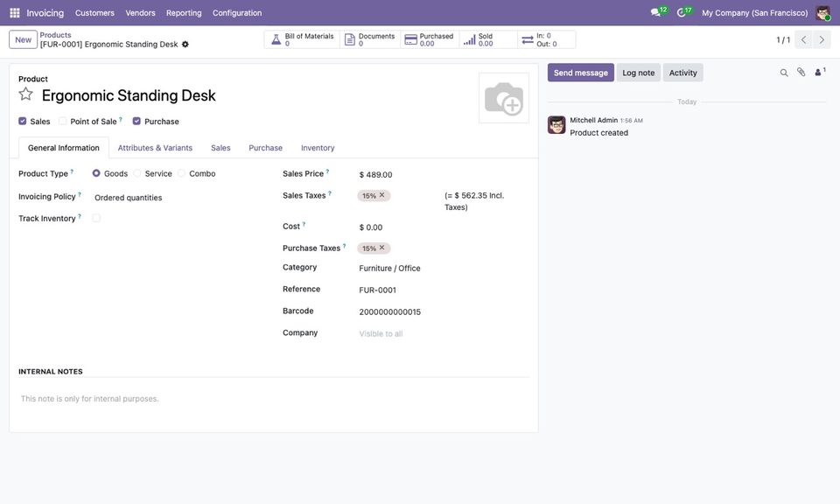Open the Invoicing Policy dropdown
840x504 pixels.
click(x=177, y=198)
